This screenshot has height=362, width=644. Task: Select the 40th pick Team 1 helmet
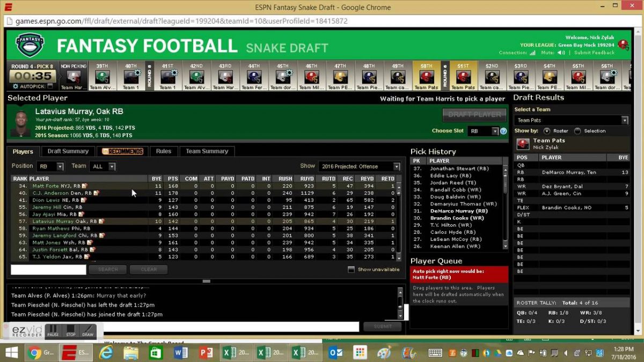click(130, 77)
